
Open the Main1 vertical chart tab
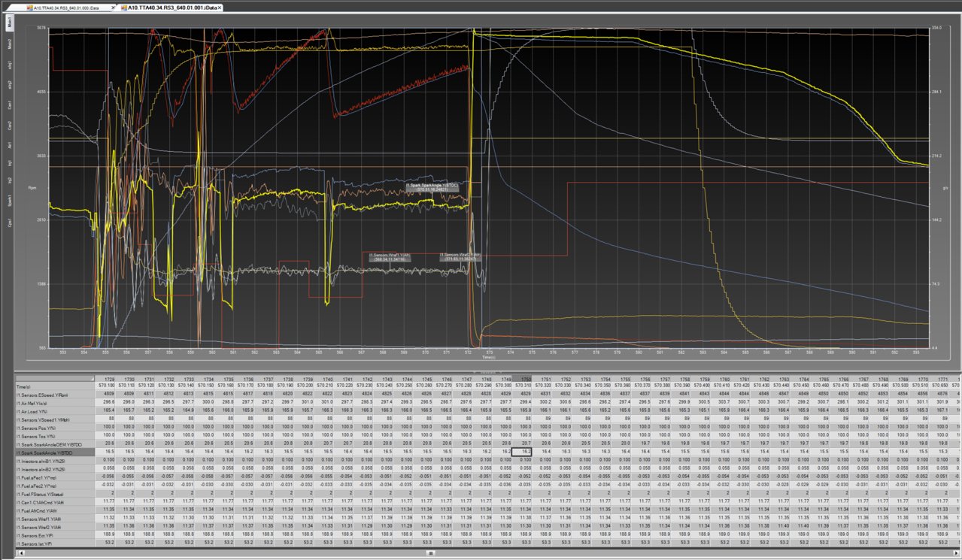(10, 23)
